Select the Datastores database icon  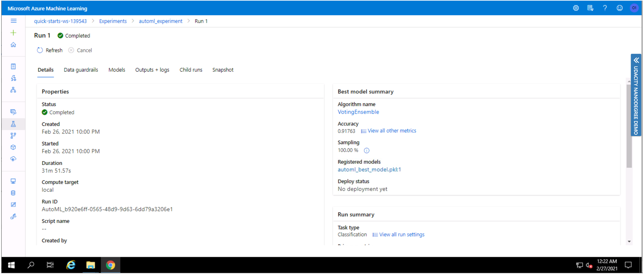coord(13,193)
